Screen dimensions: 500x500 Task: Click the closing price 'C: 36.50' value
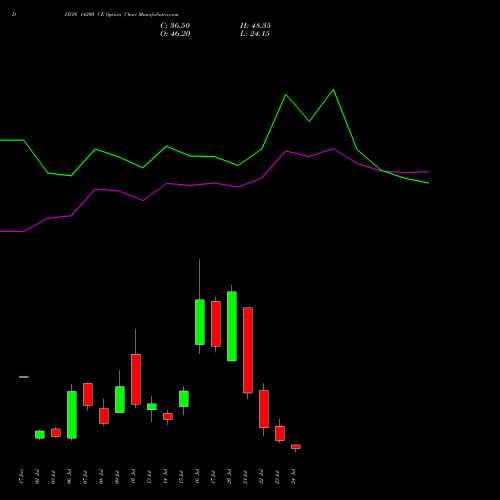pos(175,26)
